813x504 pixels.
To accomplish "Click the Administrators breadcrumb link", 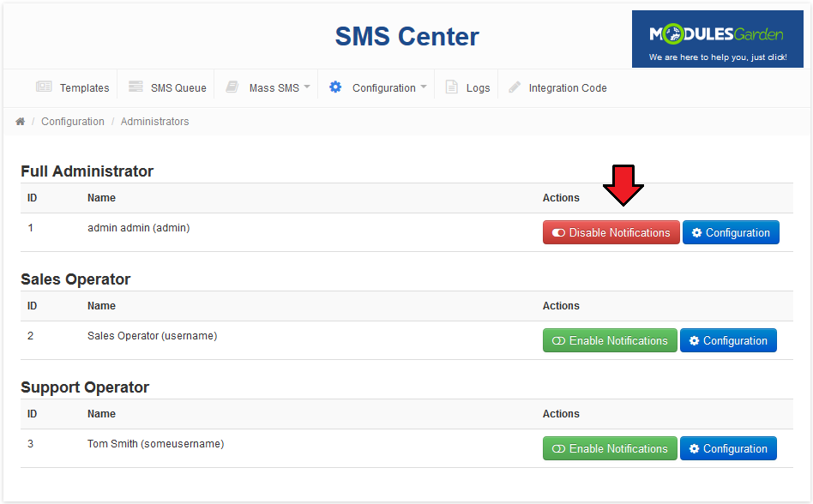I will (x=154, y=121).
